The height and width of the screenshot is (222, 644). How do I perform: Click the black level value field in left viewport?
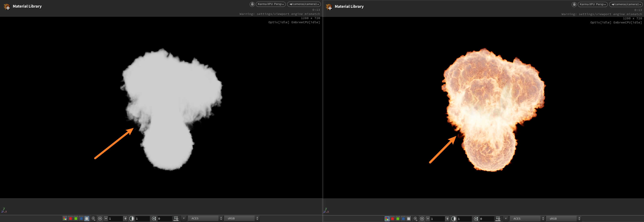(165, 219)
